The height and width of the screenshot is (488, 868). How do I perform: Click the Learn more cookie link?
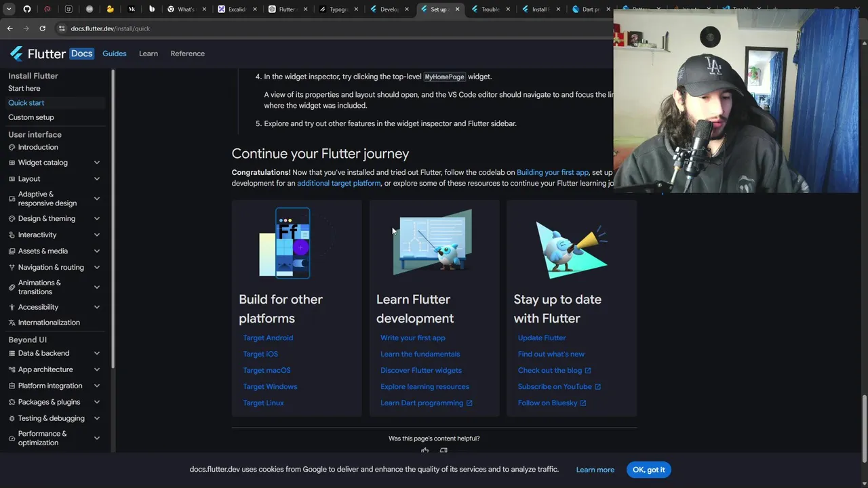(x=595, y=470)
